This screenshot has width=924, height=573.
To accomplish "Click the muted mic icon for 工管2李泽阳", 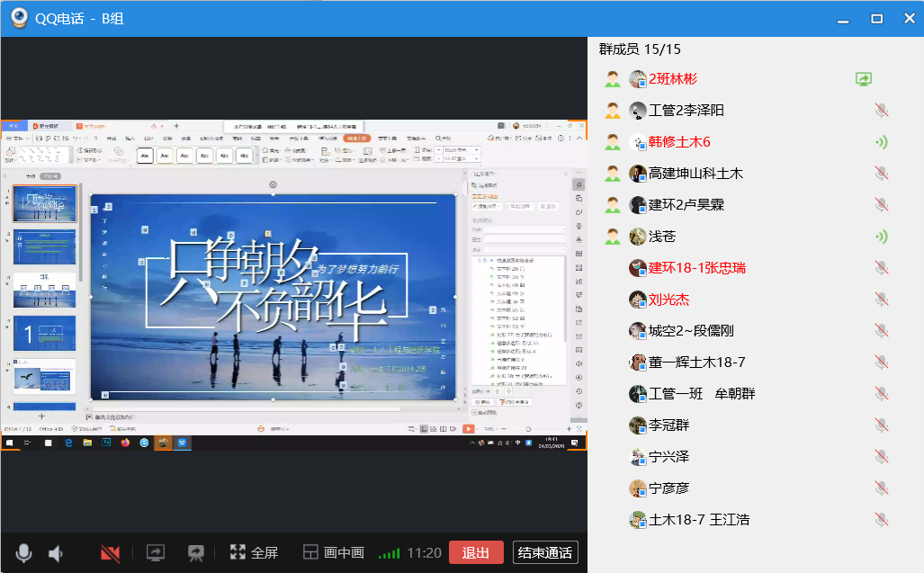I will (882, 111).
